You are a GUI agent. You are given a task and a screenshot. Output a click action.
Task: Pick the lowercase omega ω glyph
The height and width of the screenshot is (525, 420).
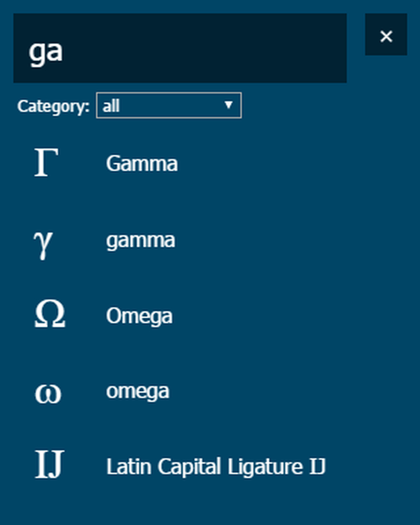[48, 394]
